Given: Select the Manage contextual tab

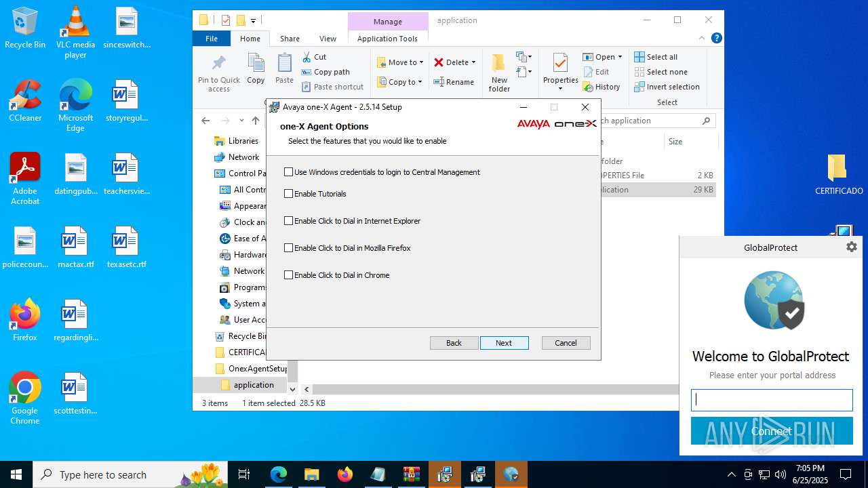Looking at the screenshot, I should tap(387, 22).
